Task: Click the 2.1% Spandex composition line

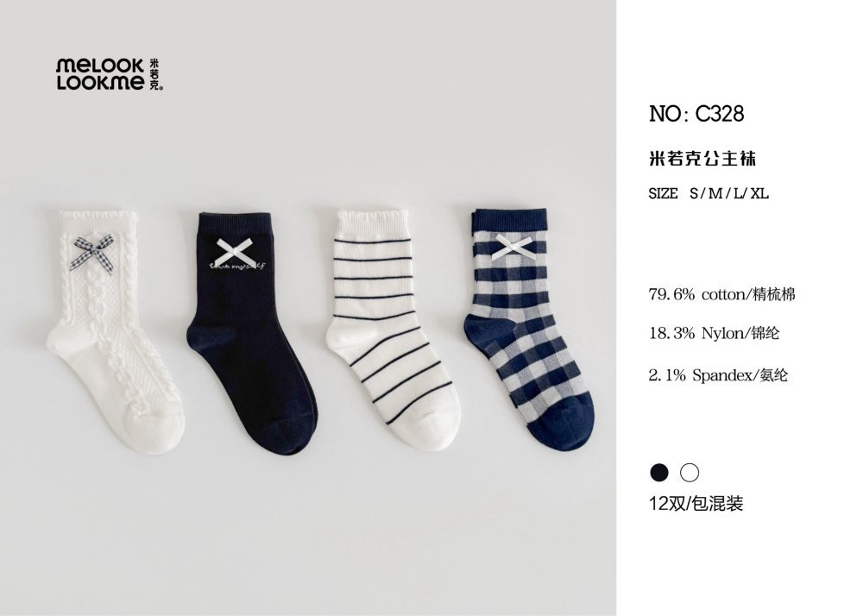Action: pos(719,375)
